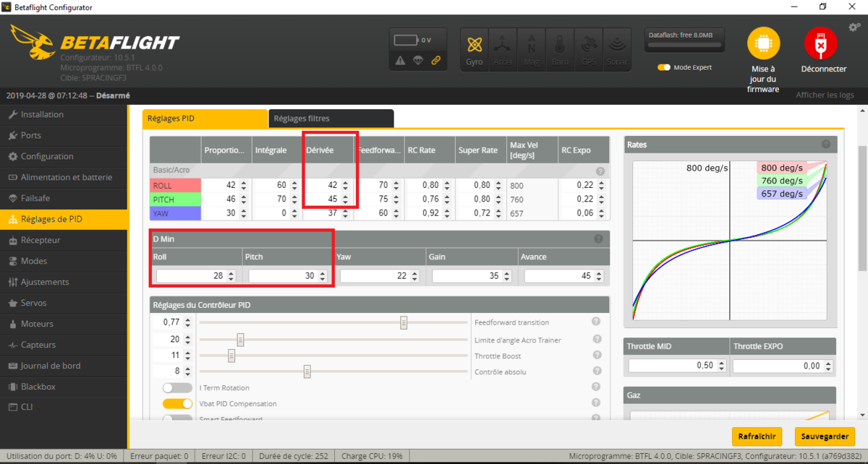The image size is (868, 464).
Task: Open help icon for D Min section
Action: [598, 239]
